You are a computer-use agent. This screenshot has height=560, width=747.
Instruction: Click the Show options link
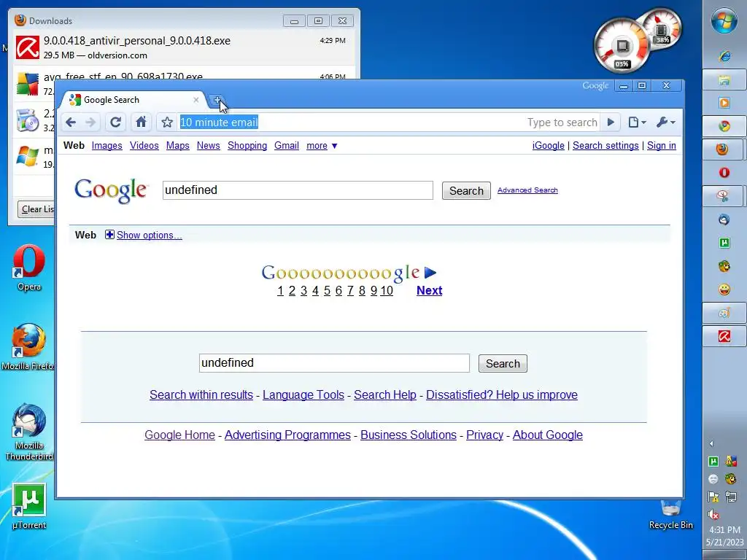(149, 236)
